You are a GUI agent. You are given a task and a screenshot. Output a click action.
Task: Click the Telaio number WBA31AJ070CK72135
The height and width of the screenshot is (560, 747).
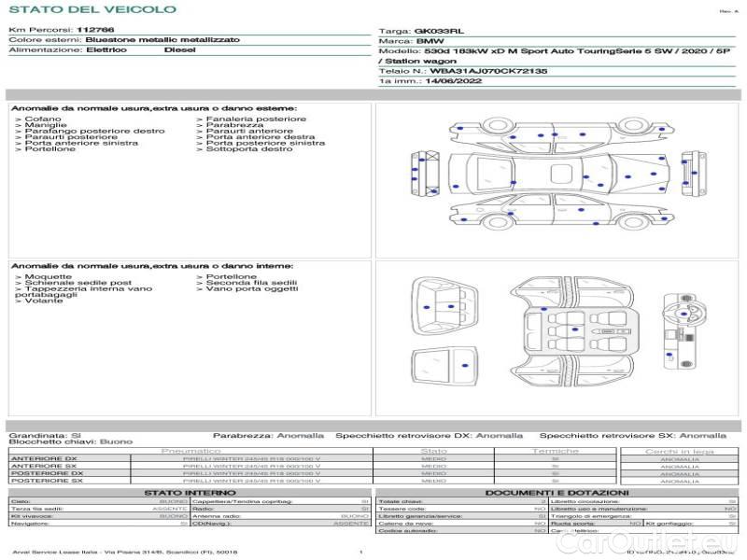tap(463, 70)
